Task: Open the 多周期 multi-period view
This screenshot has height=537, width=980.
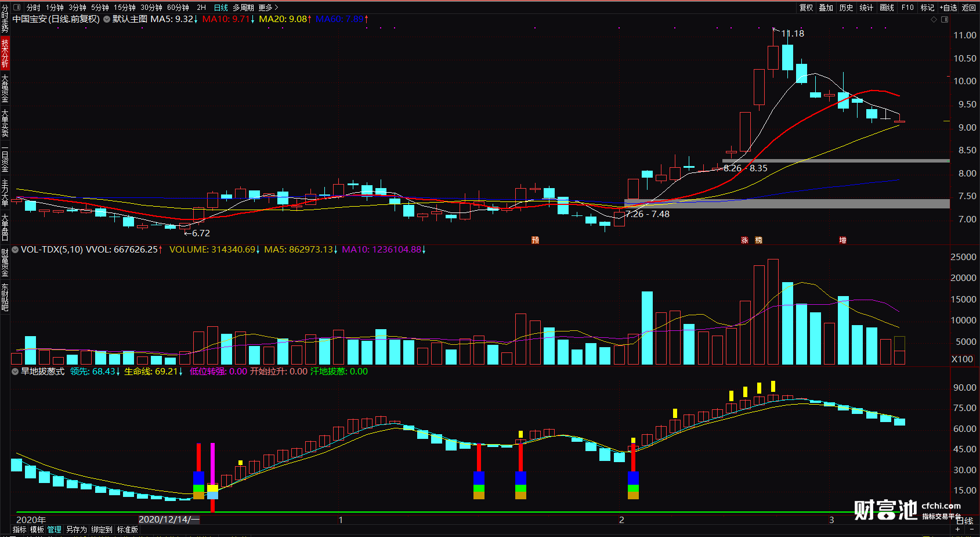Action: pos(243,8)
